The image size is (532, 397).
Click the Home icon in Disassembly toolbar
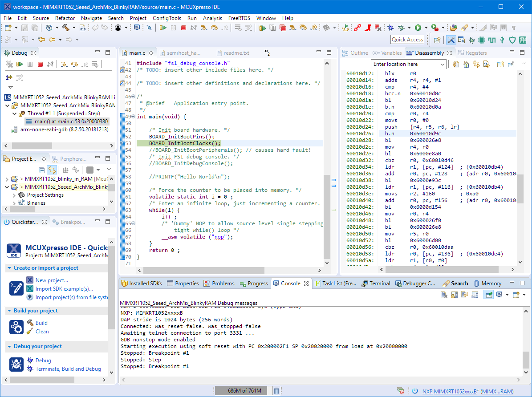coord(466,65)
